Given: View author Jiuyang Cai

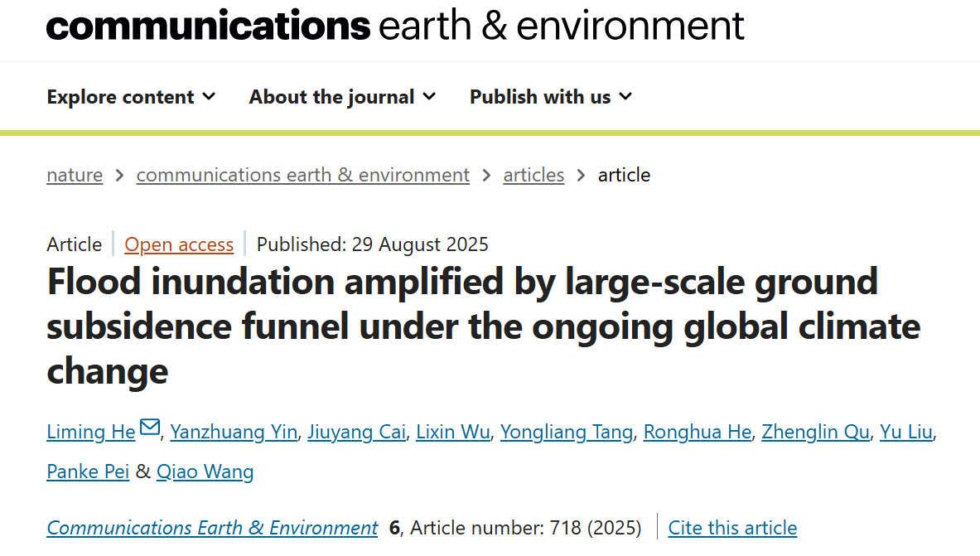Looking at the screenshot, I should coord(356,432).
